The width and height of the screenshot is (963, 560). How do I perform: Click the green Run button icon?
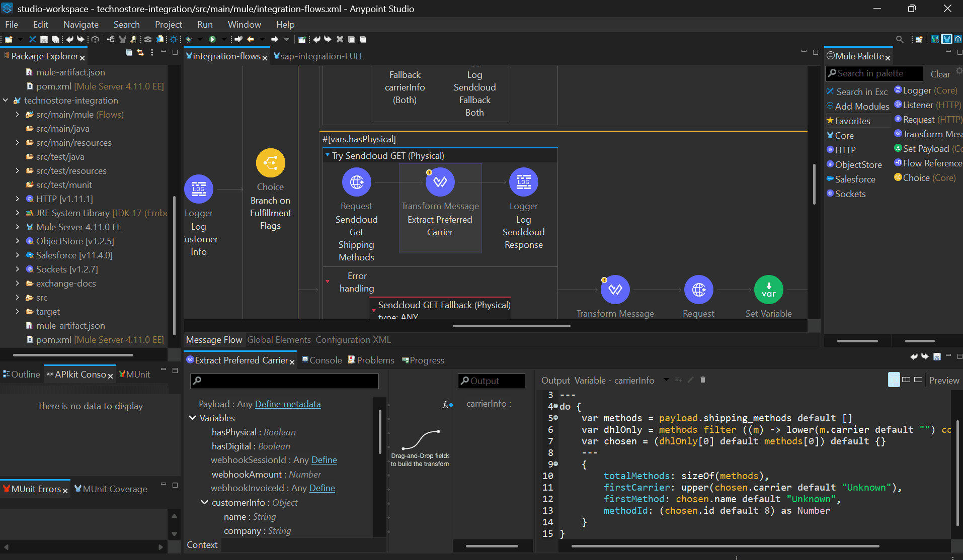click(x=212, y=39)
